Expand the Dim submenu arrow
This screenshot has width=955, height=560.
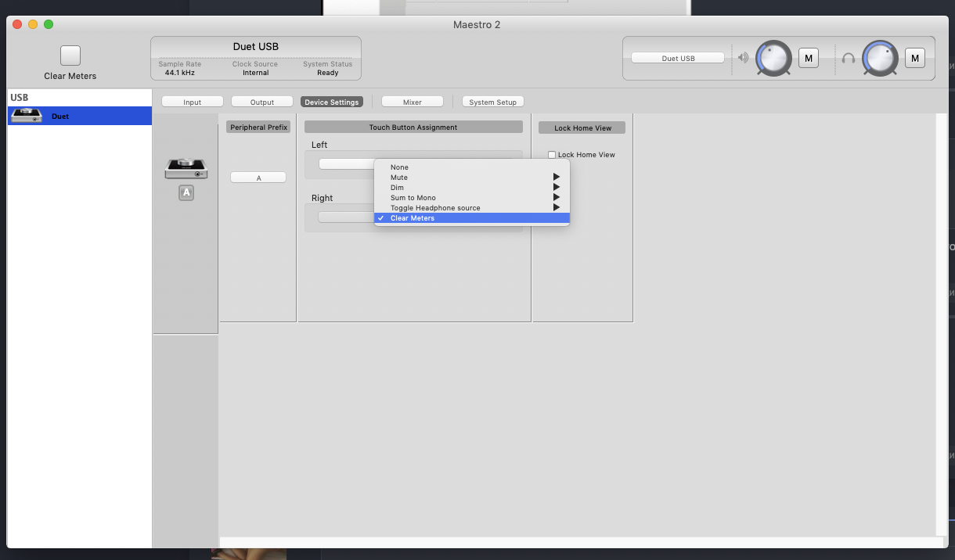[557, 188]
